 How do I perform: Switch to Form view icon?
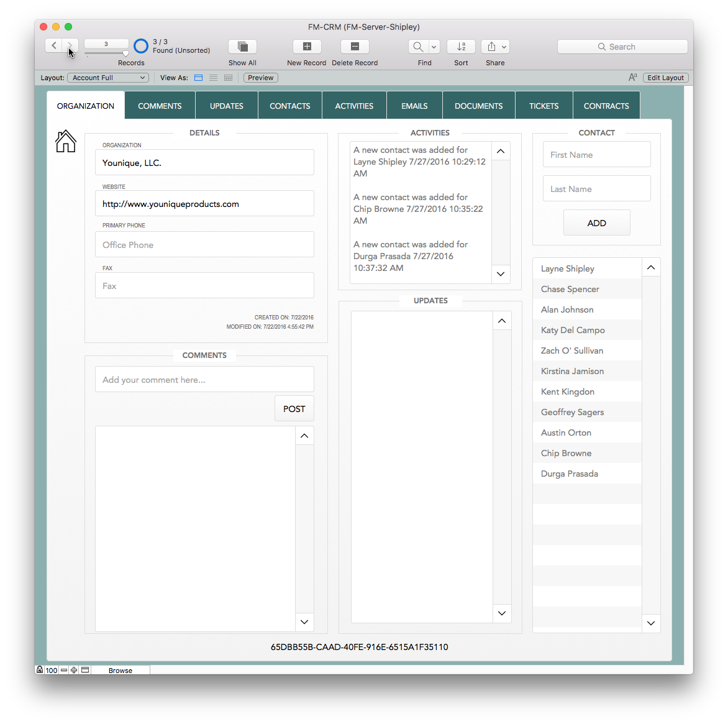[x=198, y=78]
